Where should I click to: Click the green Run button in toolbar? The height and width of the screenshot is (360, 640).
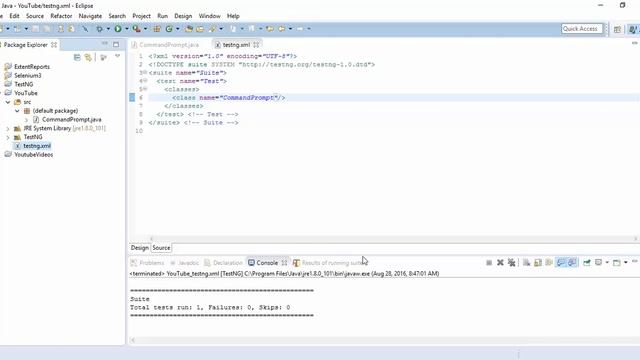118,29
